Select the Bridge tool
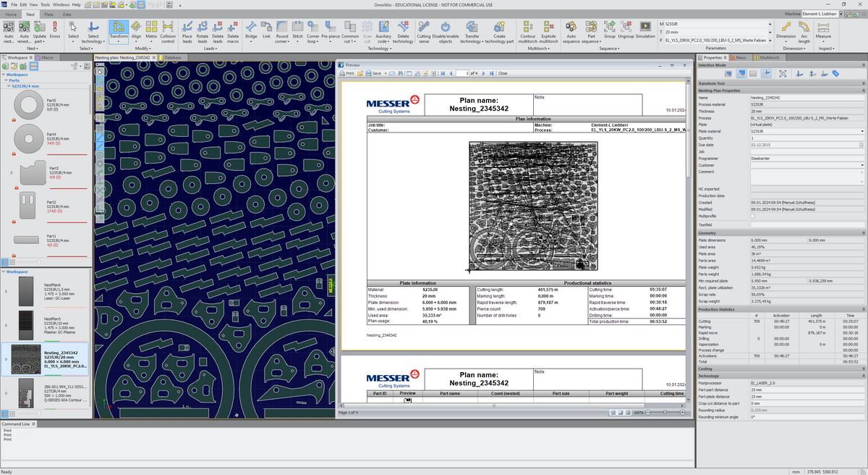 (251, 30)
